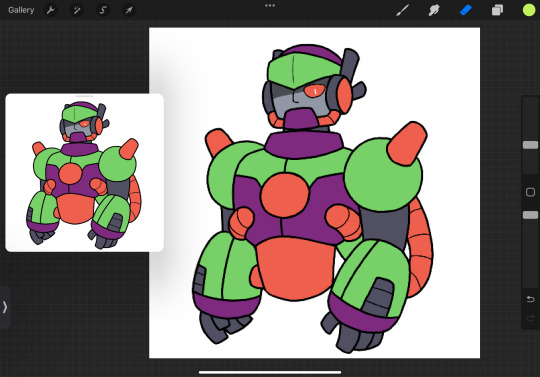Tap the square Modify button in sidebar
Image resolution: width=540 pixels, height=377 pixels.
530,192
